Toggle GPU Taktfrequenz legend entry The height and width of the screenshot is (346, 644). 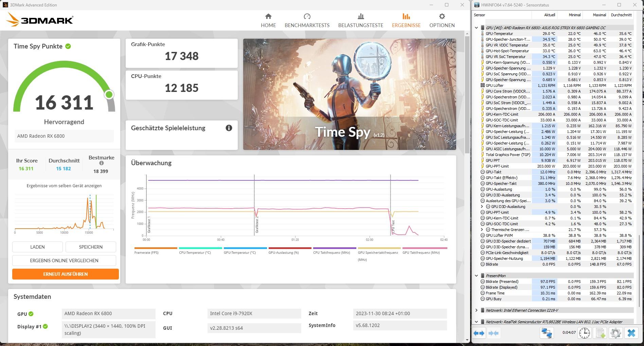425,250
